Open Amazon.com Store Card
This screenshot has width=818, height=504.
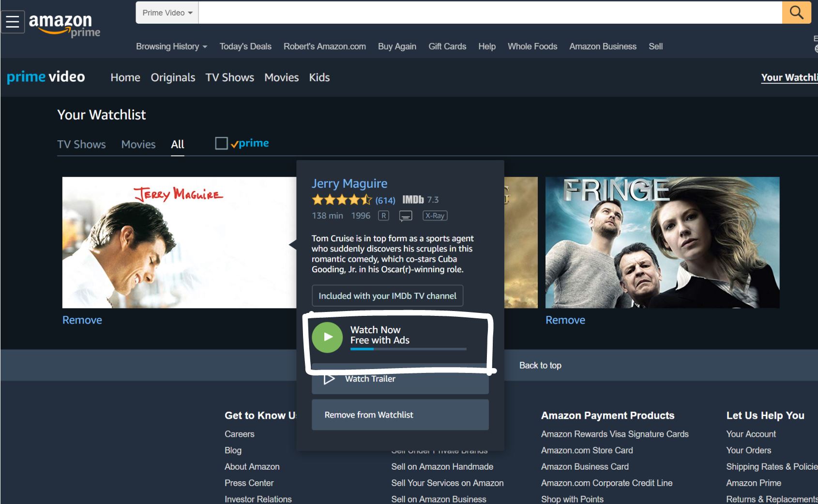pyautogui.click(x=587, y=450)
